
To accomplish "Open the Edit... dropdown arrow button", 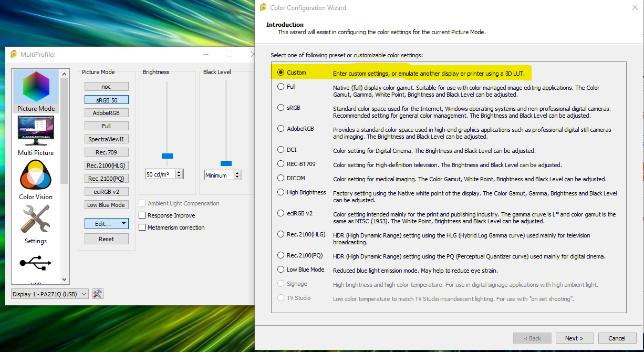I will pos(123,224).
